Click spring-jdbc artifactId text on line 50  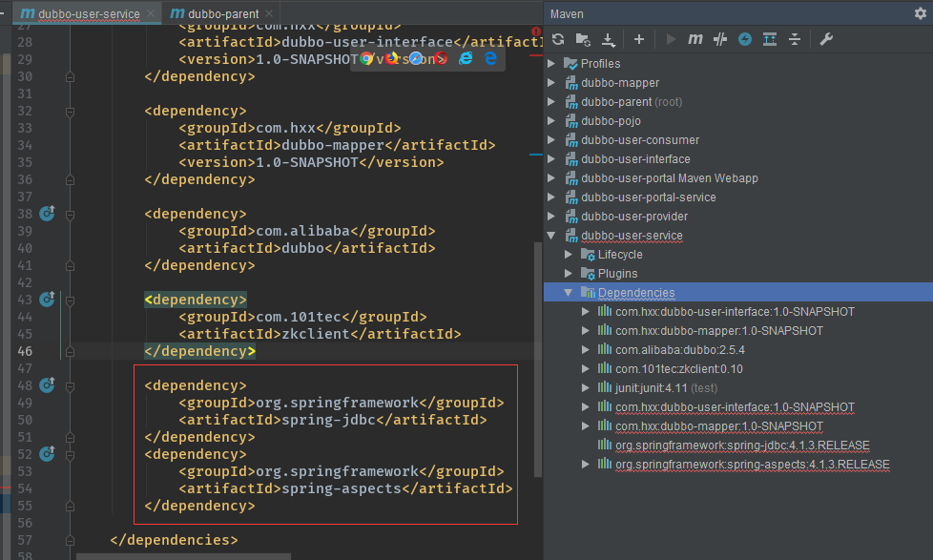coord(328,420)
